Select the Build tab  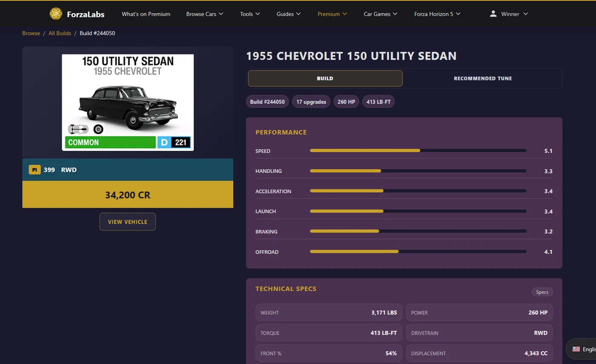pos(325,78)
